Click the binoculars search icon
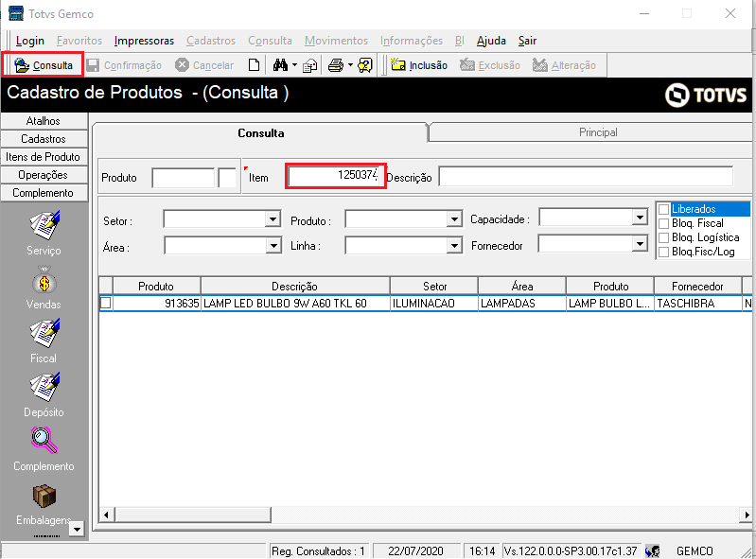Screen dimensions: 756x559 coord(280,65)
